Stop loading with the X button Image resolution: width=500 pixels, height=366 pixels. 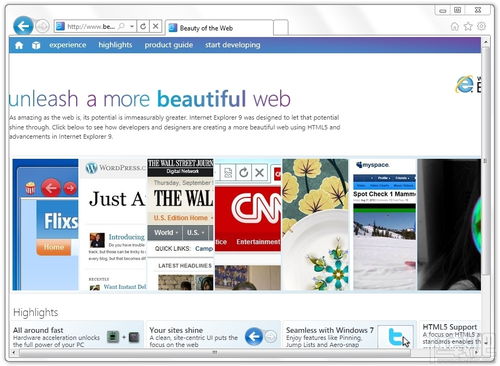(x=155, y=26)
